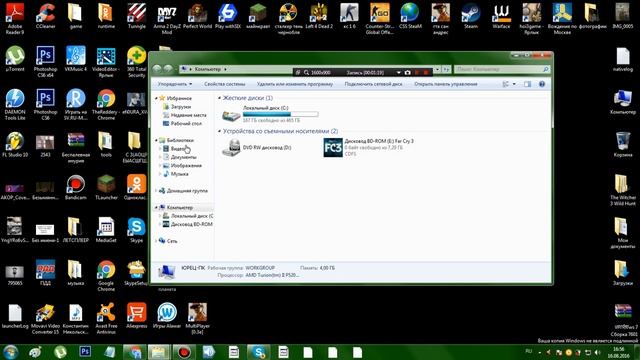The image size is (640, 360).
Task: Expand the Документы library node
Action: coord(160,157)
